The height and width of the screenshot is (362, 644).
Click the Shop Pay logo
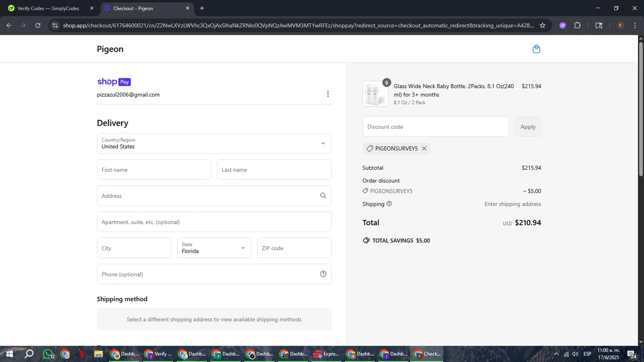[114, 81]
